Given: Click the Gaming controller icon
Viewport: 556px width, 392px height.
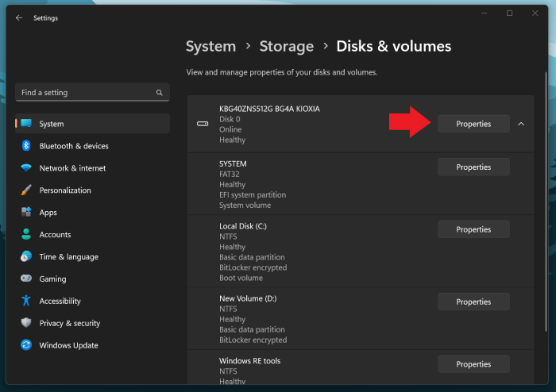Looking at the screenshot, I should [26, 279].
